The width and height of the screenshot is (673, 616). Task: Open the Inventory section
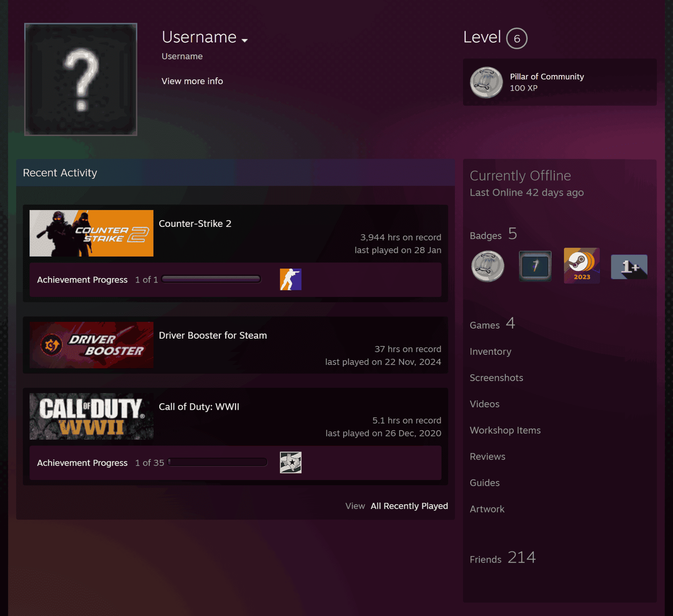[x=490, y=352]
